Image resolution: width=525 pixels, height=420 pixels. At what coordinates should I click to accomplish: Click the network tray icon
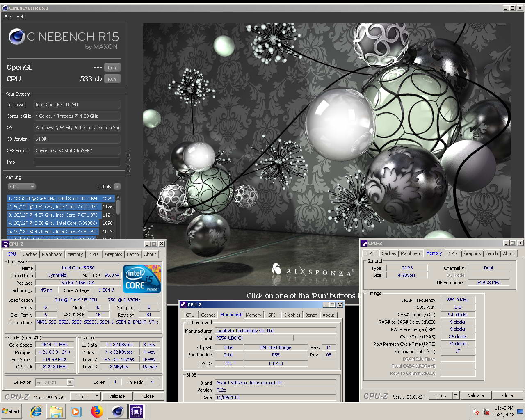point(486,411)
